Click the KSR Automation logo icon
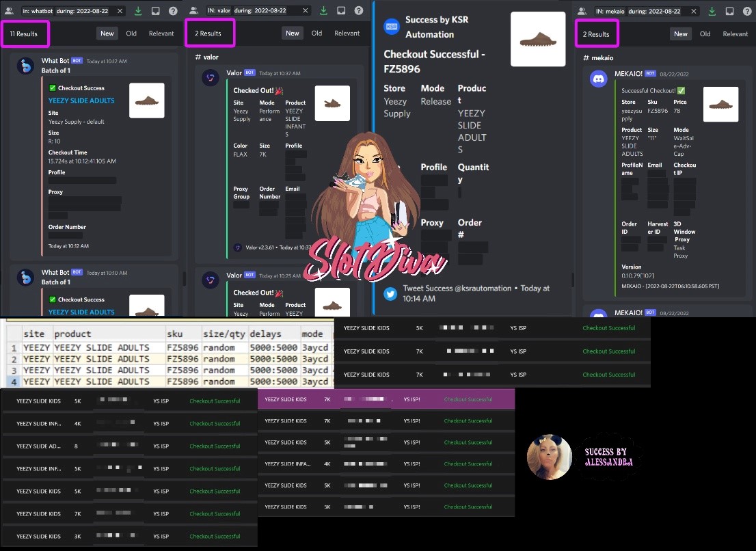Image resolution: width=756 pixels, height=551 pixels. [392, 27]
